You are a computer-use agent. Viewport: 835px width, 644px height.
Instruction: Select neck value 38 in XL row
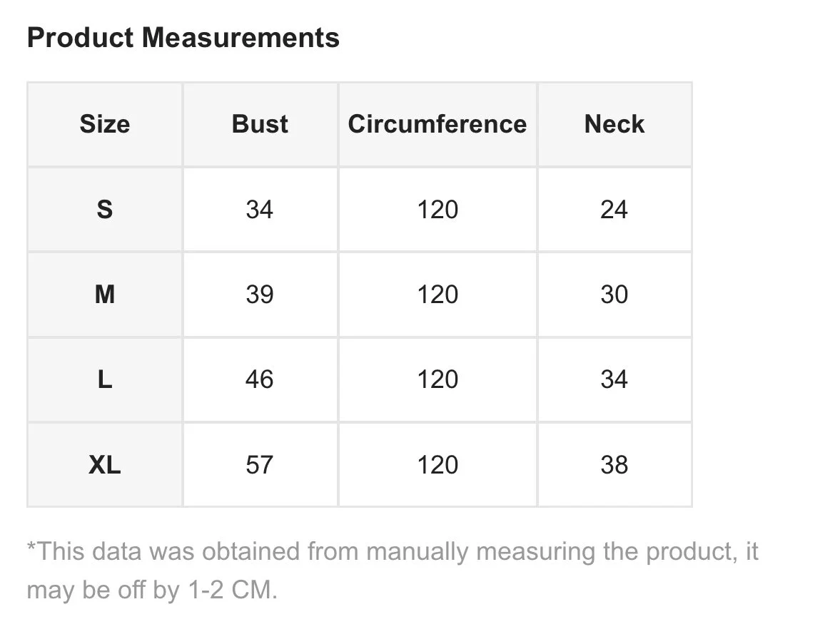tap(614, 465)
